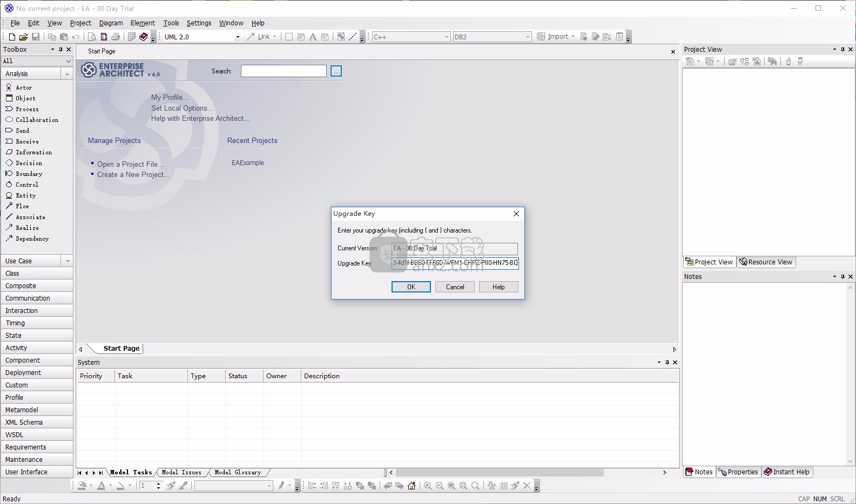Image resolution: width=856 pixels, height=504 pixels.
Task: Click the search browse '...' button
Action: [x=336, y=71]
